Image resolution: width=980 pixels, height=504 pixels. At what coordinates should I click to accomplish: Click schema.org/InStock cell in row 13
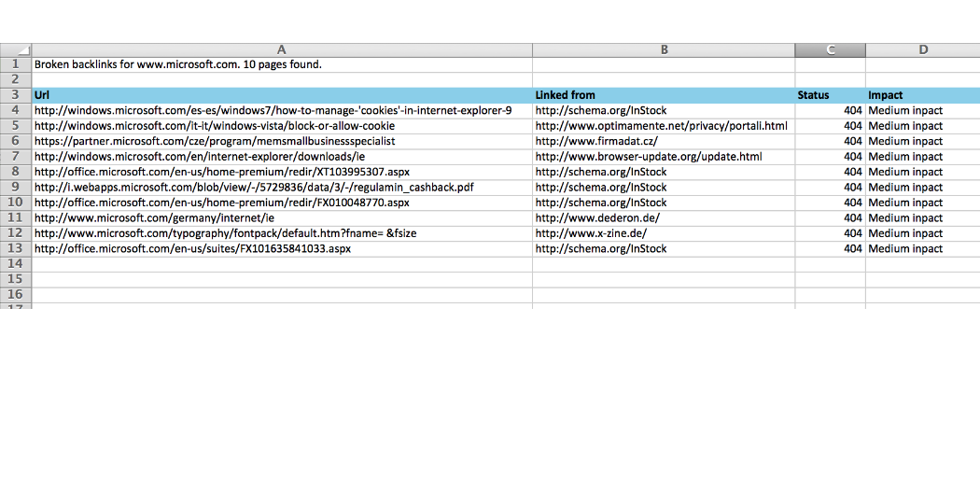664,248
